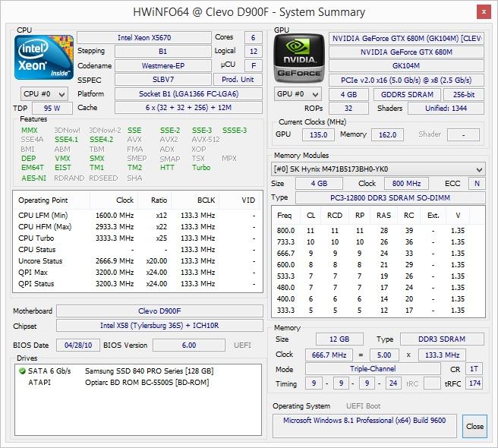Click the PC3-12800 DDR3 type field

pyautogui.click(x=390, y=197)
